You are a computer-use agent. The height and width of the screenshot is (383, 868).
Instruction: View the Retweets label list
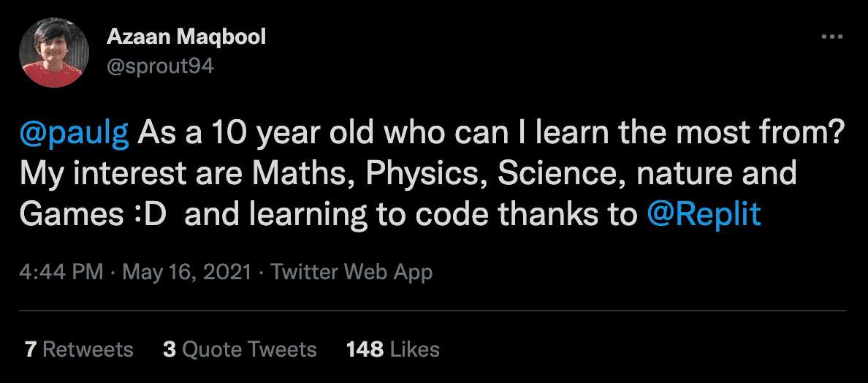tap(88, 349)
